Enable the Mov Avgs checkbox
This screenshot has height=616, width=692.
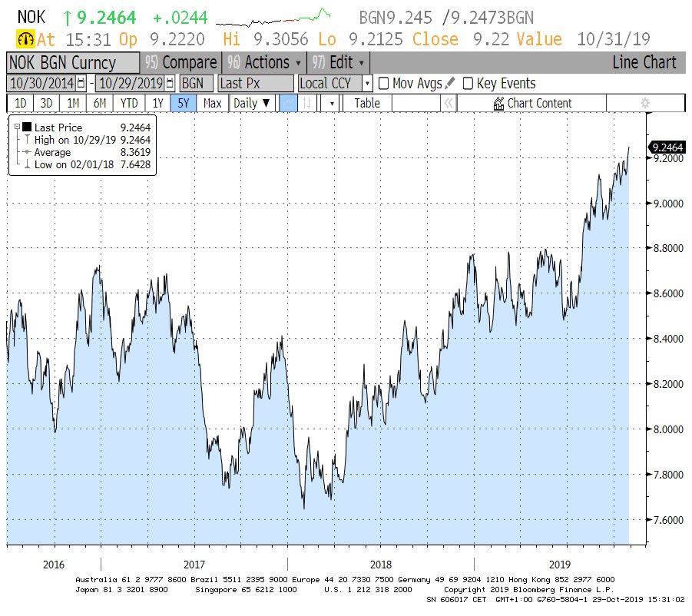[x=383, y=84]
